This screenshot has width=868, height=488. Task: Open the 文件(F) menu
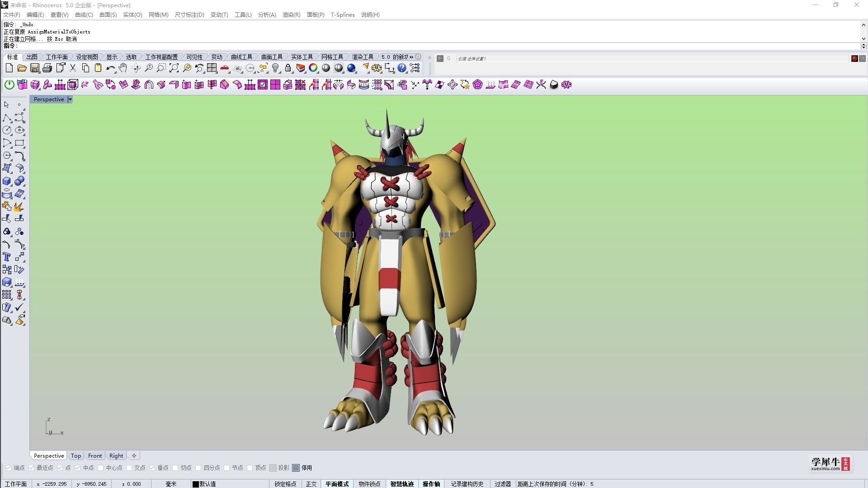tap(11, 15)
